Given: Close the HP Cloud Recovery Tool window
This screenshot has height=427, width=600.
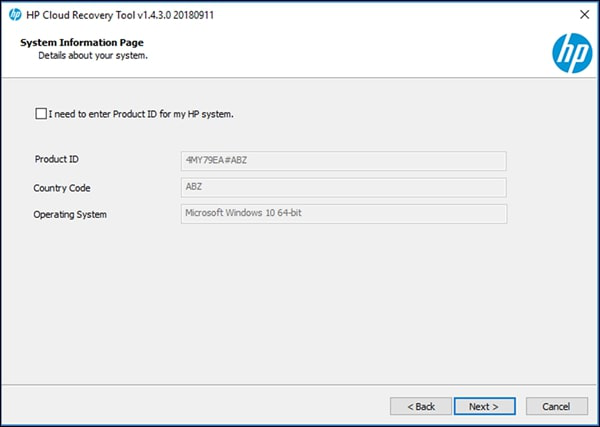Looking at the screenshot, I should 582,14.
